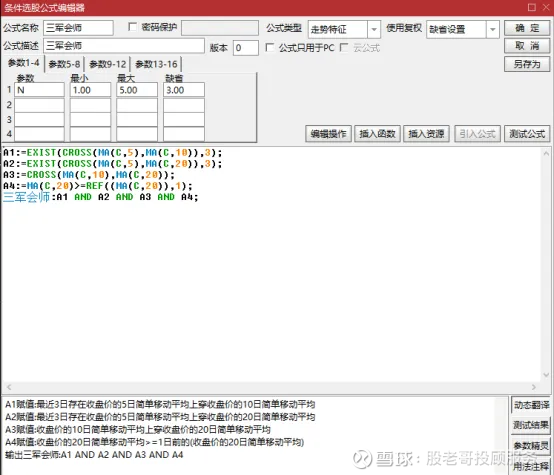Click the 取消 cancel button

(x=527, y=46)
